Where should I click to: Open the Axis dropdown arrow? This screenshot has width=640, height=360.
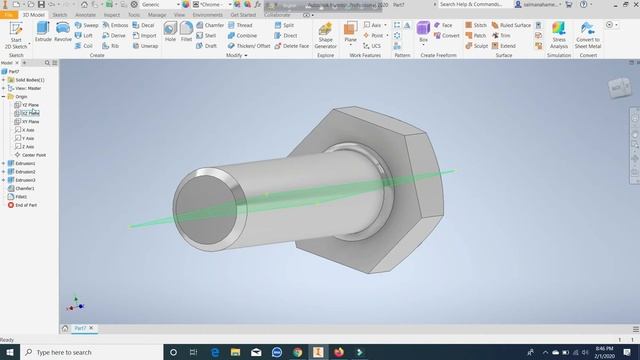(385, 25)
